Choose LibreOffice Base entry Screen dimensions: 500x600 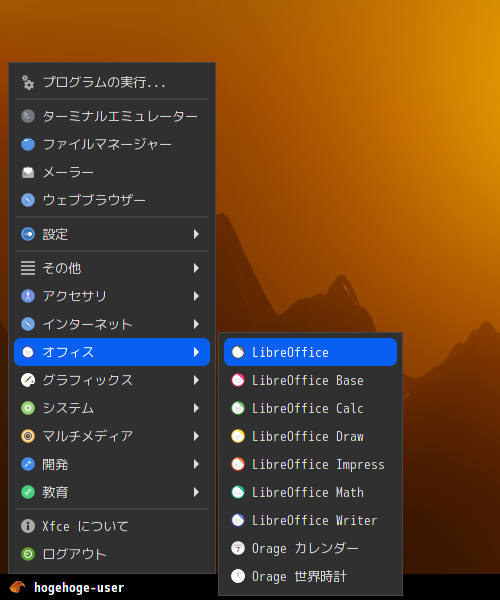311,380
